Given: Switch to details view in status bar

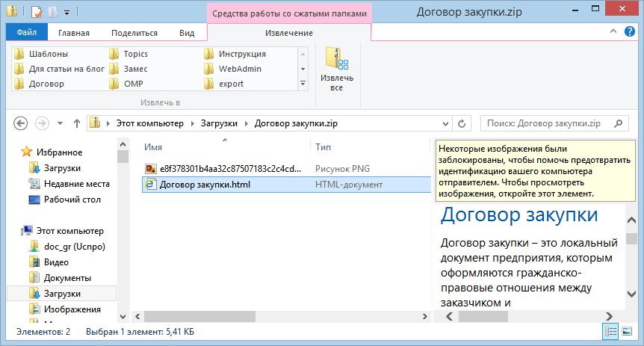Looking at the screenshot, I should pyautogui.click(x=610, y=331).
